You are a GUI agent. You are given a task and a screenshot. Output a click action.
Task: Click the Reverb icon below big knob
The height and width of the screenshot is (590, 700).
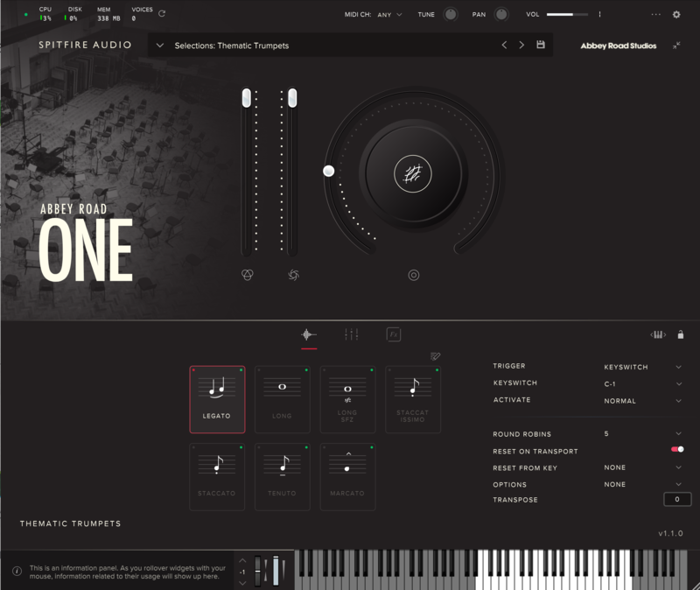click(414, 275)
